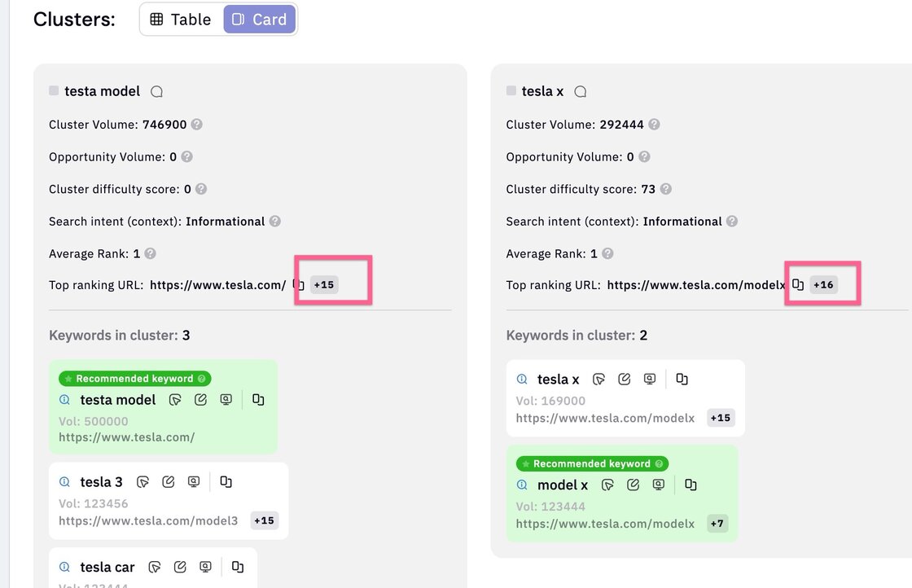Viewport: 912px width, 588px height.
Task: Copy the tesla.com/modelx top ranking URL
Action: pyautogui.click(x=798, y=284)
